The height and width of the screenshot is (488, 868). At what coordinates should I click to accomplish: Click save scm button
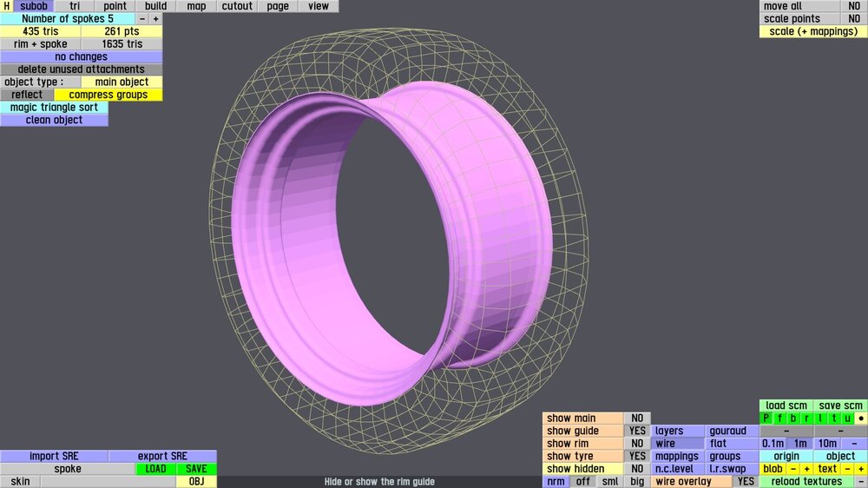click(x=841, y=406)
